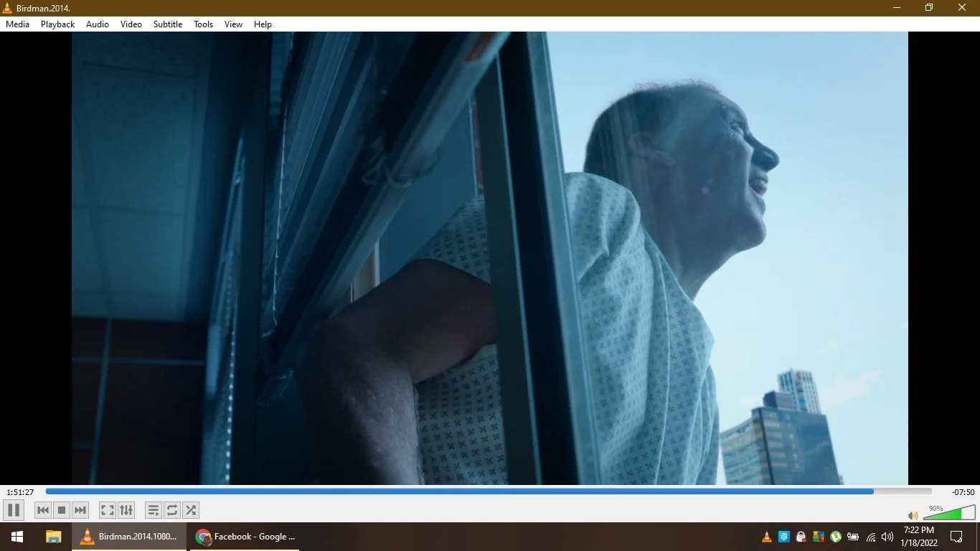Open the Help menu

263,24
